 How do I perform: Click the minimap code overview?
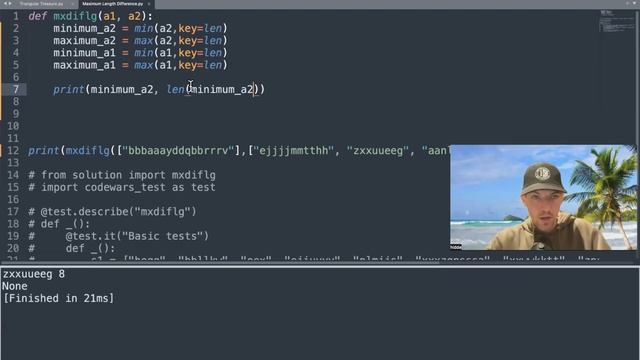[x=616, y=21]
